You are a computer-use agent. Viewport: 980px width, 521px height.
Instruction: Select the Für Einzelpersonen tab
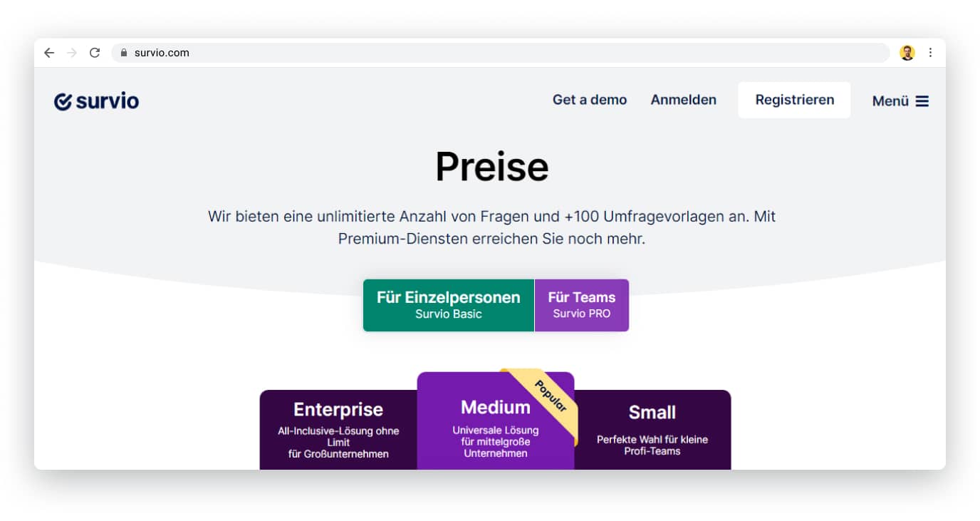pyautogui.click(x=449, y=305)
